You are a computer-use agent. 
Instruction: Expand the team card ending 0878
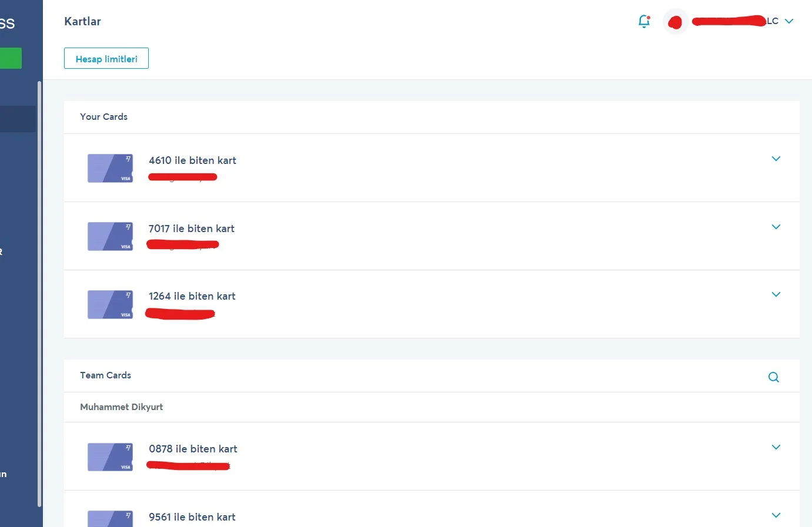[776, 447]
